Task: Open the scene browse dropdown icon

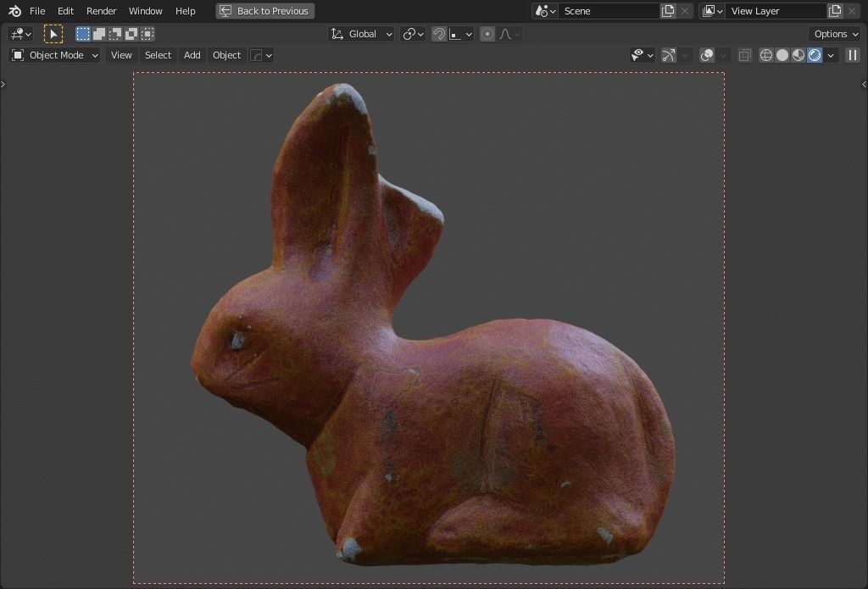Action: [545, 11]
